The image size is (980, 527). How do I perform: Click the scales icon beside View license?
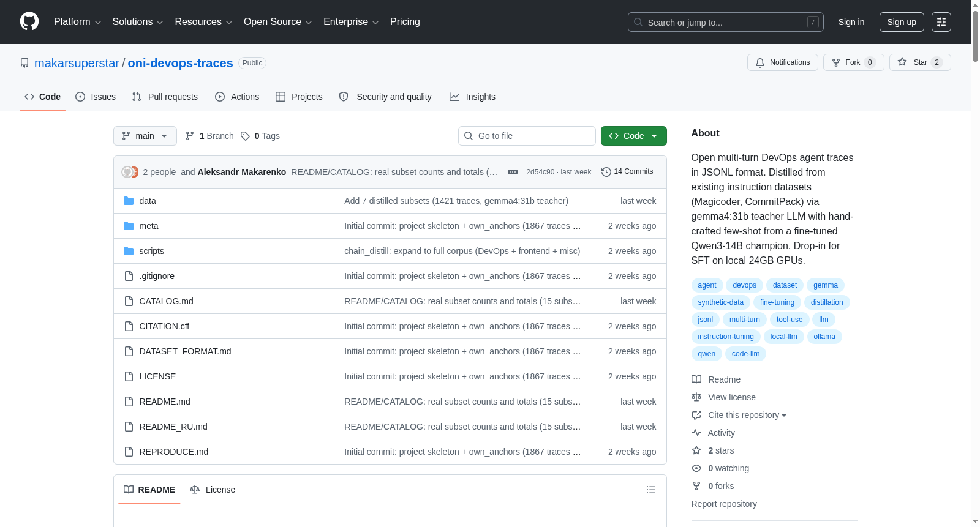coord(696,397)
